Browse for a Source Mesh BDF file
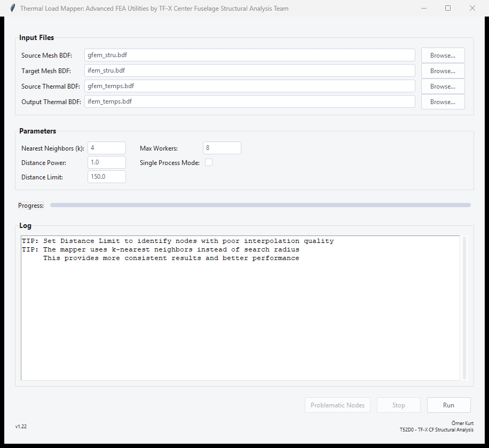The width and height of the screenshot is (489, 448). coord(443,55)
